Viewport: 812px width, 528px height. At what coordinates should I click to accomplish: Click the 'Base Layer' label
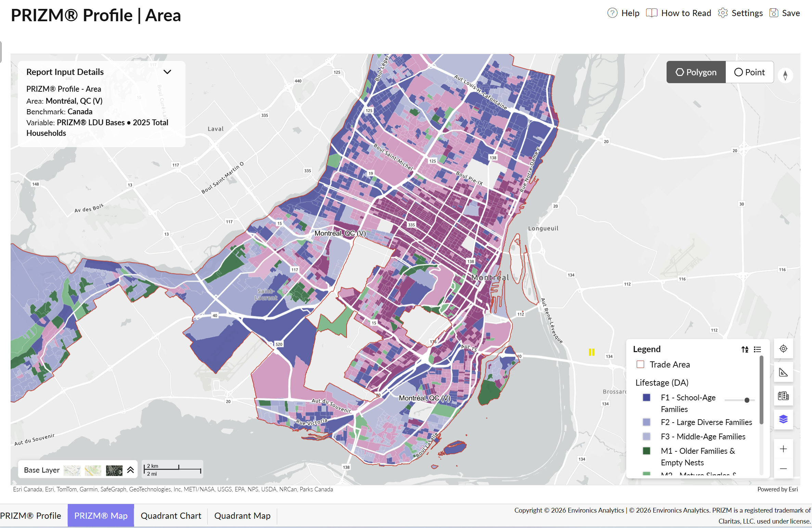tap(42, 470)
